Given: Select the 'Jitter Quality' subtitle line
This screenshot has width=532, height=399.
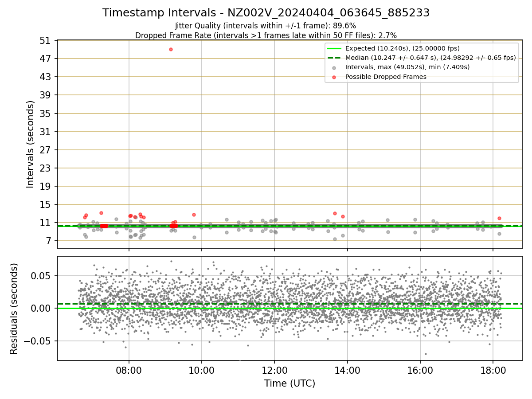Looking at the screenshot, I should click(x=266, y=26).
